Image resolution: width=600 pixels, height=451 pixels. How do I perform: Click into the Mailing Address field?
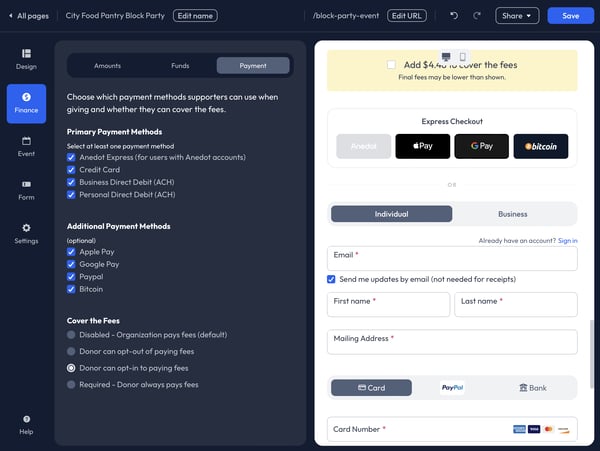[452, 342]
